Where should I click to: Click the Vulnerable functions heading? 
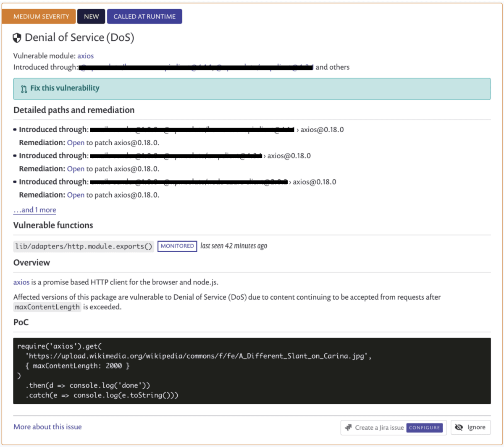coord(53,225)
